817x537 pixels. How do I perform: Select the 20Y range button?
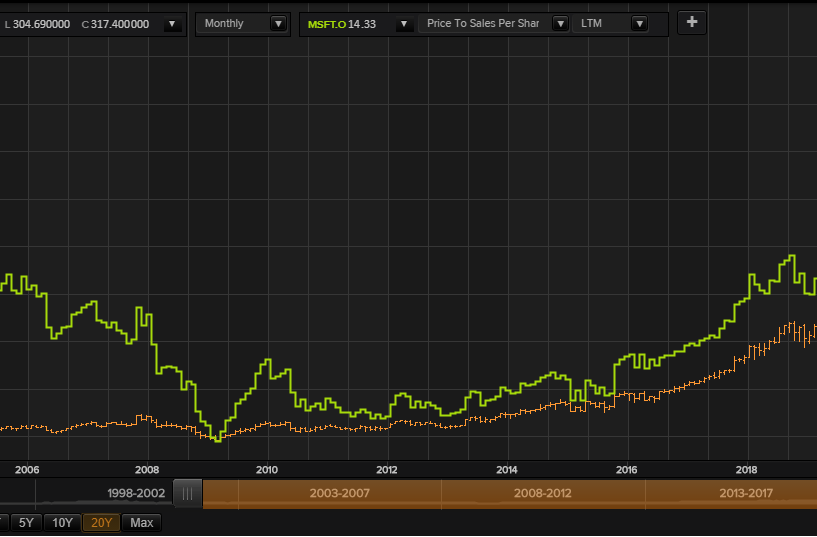click(102, 522)
